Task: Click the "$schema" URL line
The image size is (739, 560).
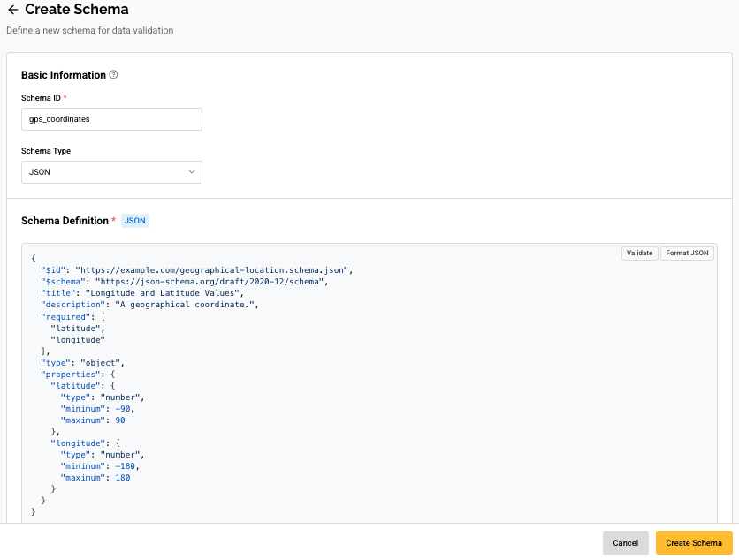Action: click(x=184, y=282)
